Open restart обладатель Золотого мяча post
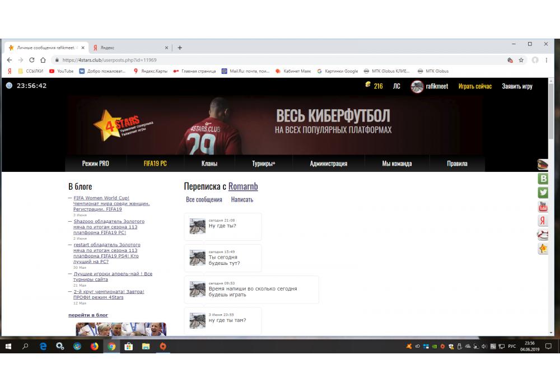 [x=106, y=253]
